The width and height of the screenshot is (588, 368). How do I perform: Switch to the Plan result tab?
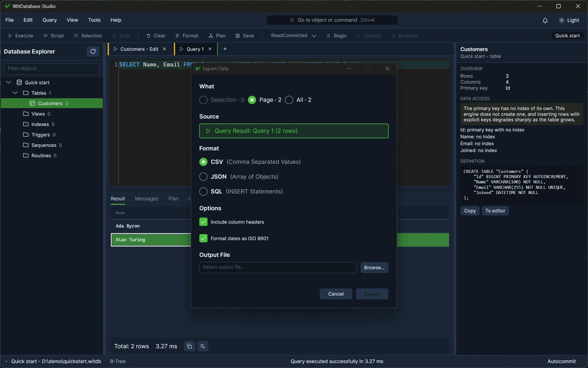point(173,199)
